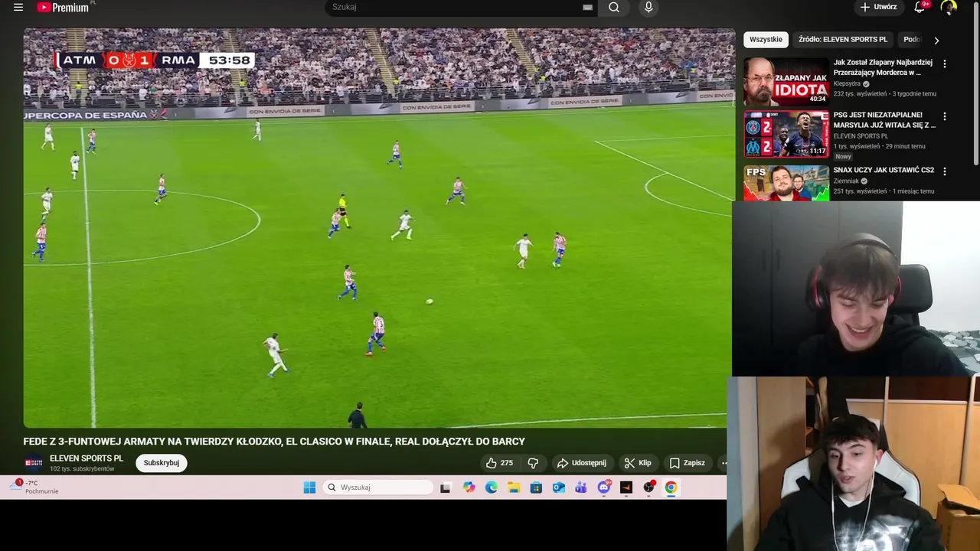Click the magnifier search button
980x551 pixels.
point(614,7)
